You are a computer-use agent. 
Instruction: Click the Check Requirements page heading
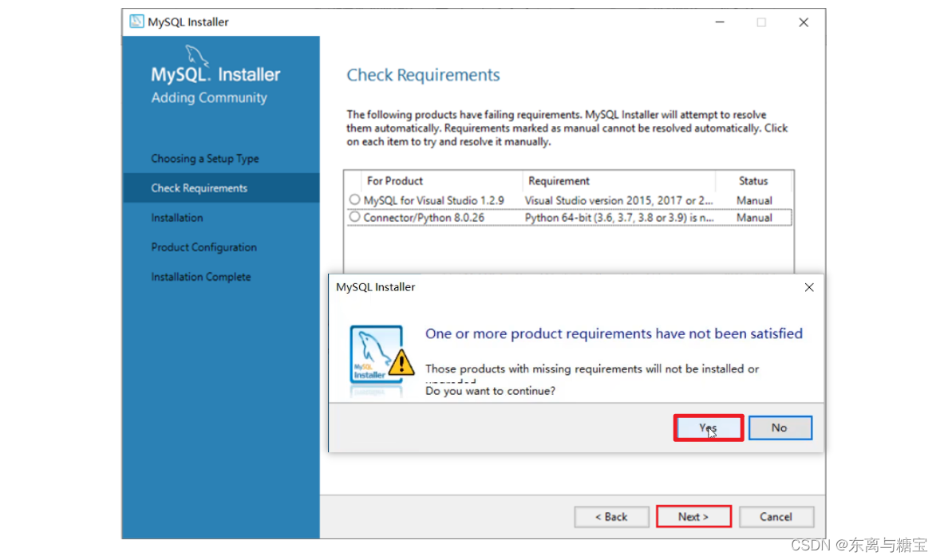pos(423,75)
